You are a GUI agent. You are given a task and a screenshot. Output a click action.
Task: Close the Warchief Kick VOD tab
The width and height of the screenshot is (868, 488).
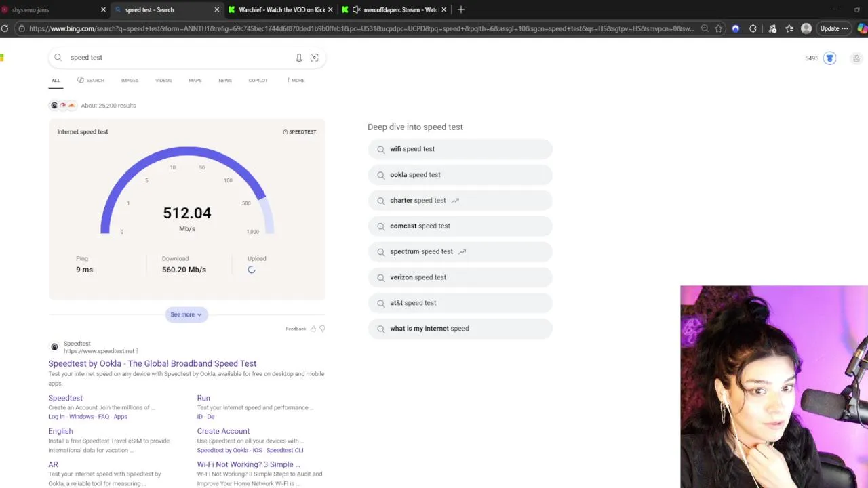tap(330, 9)
